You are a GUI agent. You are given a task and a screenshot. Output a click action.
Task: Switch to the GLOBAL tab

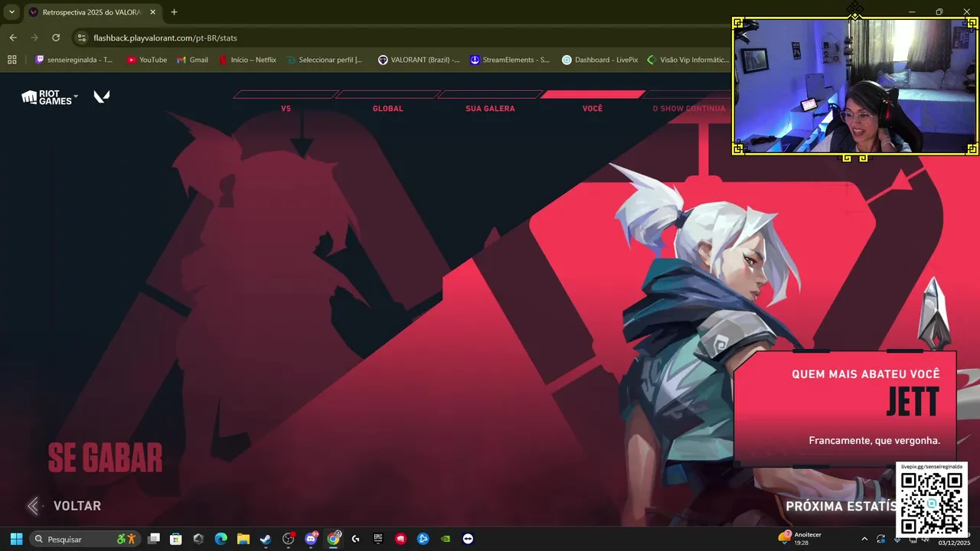[x=387, y=108]
